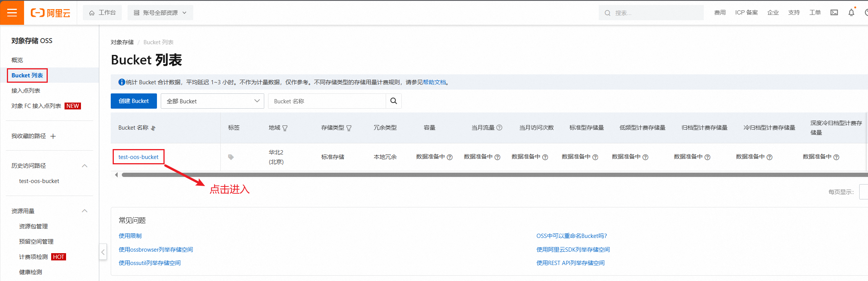The image size is (868, 281).
Task: Click the 工单 top menu item
Action: 815,13
